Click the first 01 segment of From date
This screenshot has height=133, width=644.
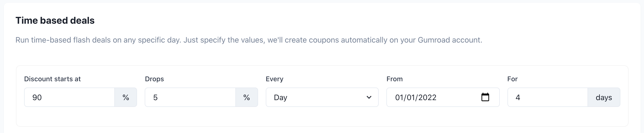(399, 97)
